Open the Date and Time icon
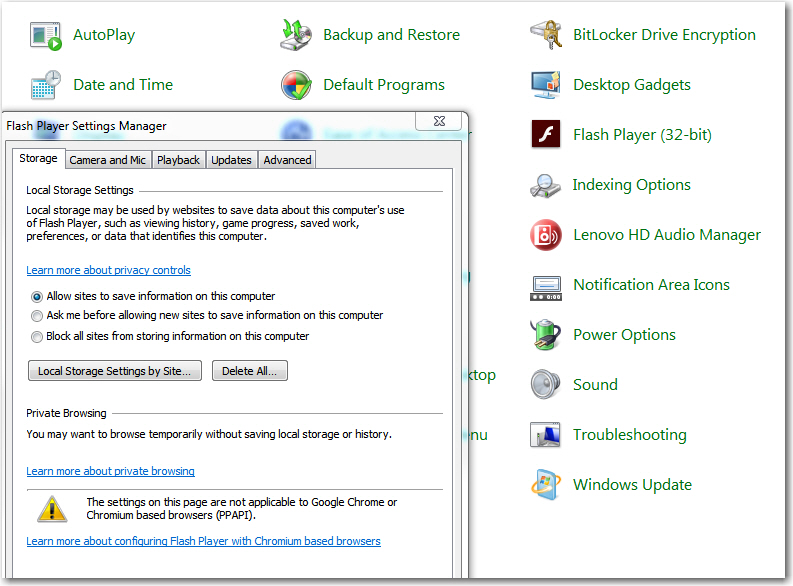The image size is (793, 586). point(46,85)
